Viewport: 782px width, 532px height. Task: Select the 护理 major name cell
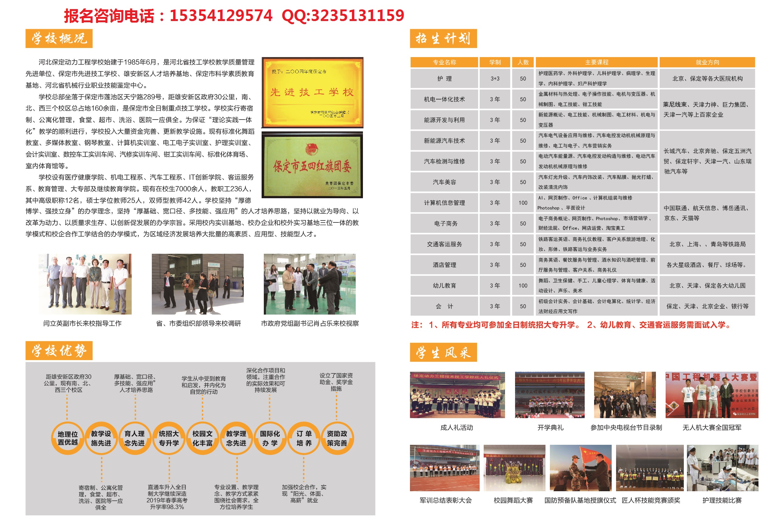(444, 78)
